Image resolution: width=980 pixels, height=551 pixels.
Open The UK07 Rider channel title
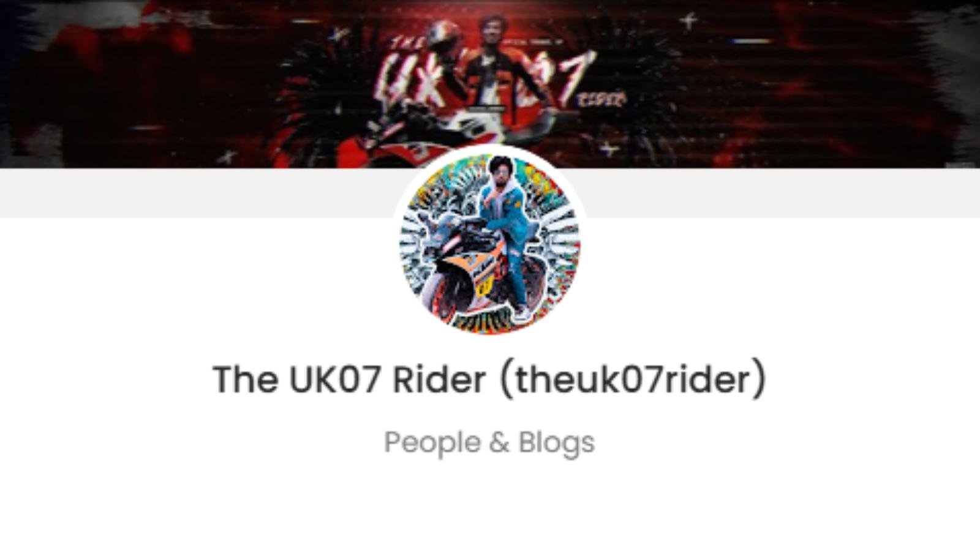coord(489,380)
